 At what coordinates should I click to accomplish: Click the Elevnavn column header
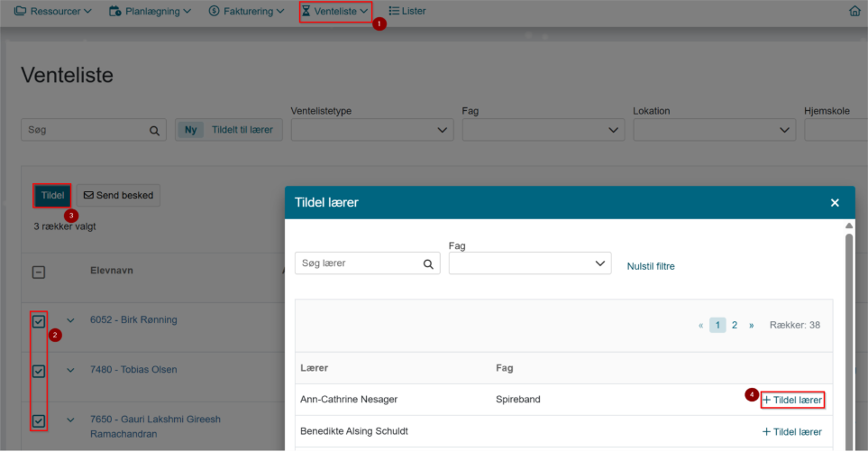click(x=111, y=271)
